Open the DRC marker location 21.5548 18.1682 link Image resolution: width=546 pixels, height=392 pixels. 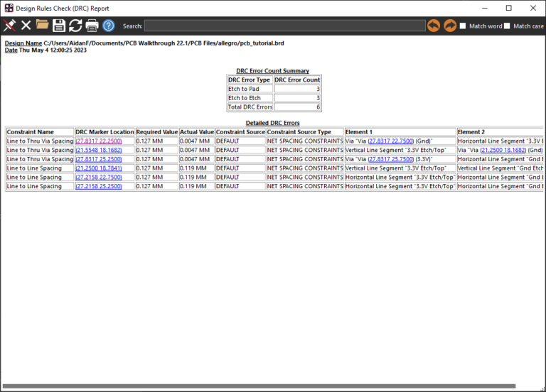[99, 151]
